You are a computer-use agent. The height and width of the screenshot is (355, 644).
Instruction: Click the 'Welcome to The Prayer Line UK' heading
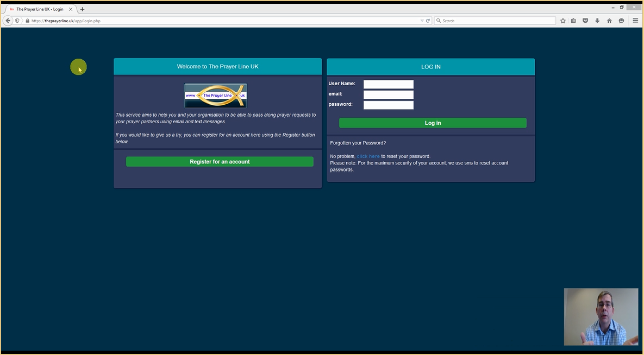218,66
